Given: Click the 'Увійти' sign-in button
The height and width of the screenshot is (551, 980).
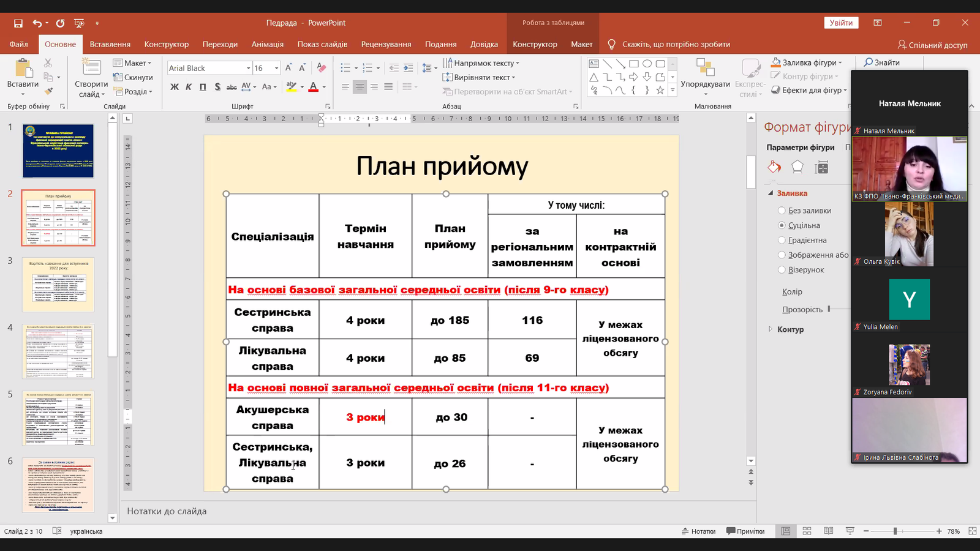Looking at the screenshot, I should click(841, 23).
